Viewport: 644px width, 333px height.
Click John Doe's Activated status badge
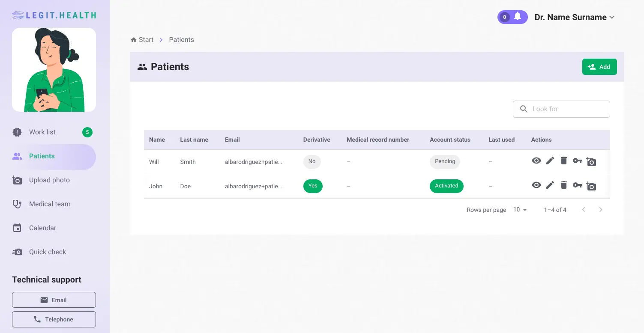click(x=446, y=186)
